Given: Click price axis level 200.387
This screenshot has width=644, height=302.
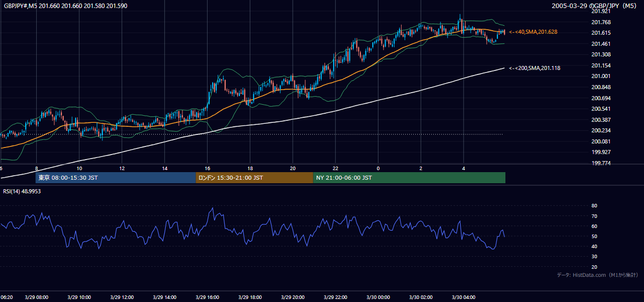Looking at the screenshot, I should pos(601,120).
